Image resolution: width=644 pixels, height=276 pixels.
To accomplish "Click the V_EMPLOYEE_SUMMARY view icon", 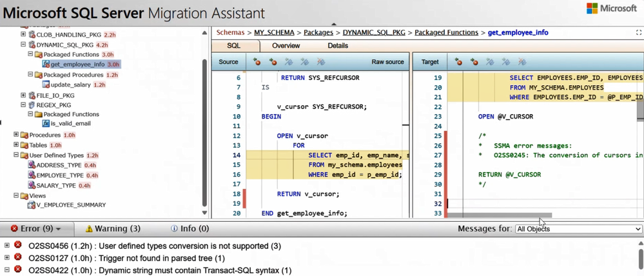I will [32, 204].
